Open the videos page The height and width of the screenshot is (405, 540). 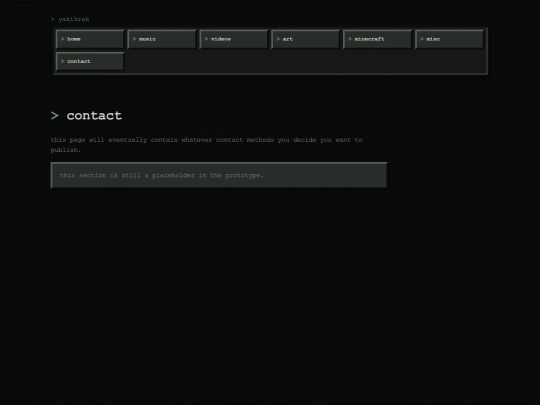point(234,39)
